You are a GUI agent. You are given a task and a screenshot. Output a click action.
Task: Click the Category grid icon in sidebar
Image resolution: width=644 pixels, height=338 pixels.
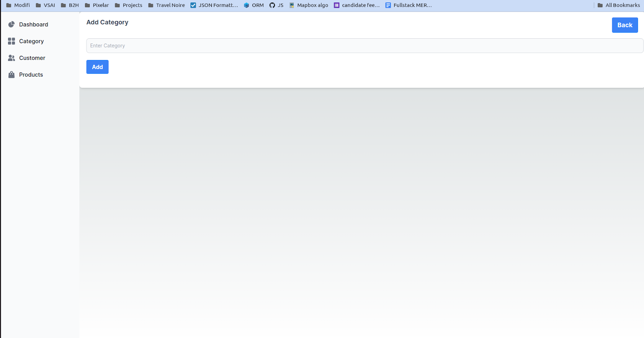[x=11, y=41]
